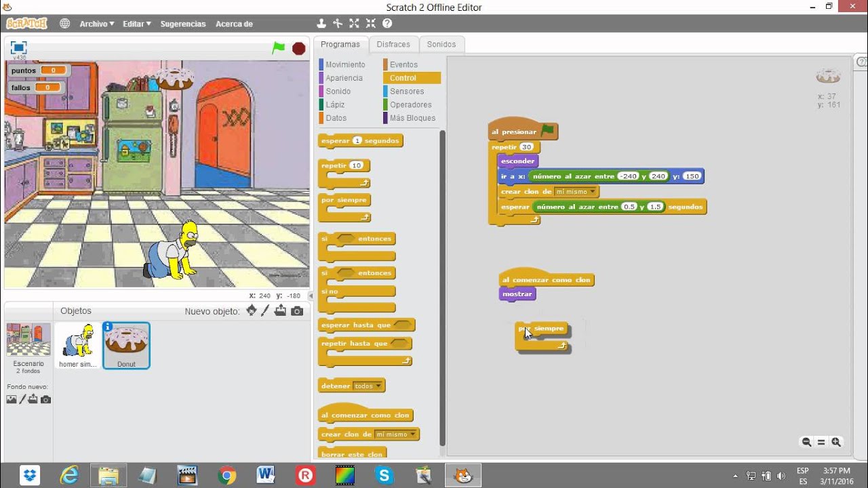Click the -240 random range field
868x488 pixels.
click(x=628, y=176)
